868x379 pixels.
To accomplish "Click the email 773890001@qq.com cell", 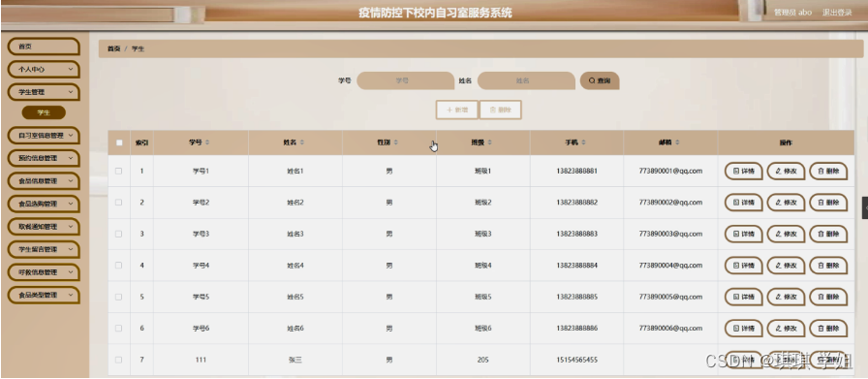I will click(x=670, y=172).
